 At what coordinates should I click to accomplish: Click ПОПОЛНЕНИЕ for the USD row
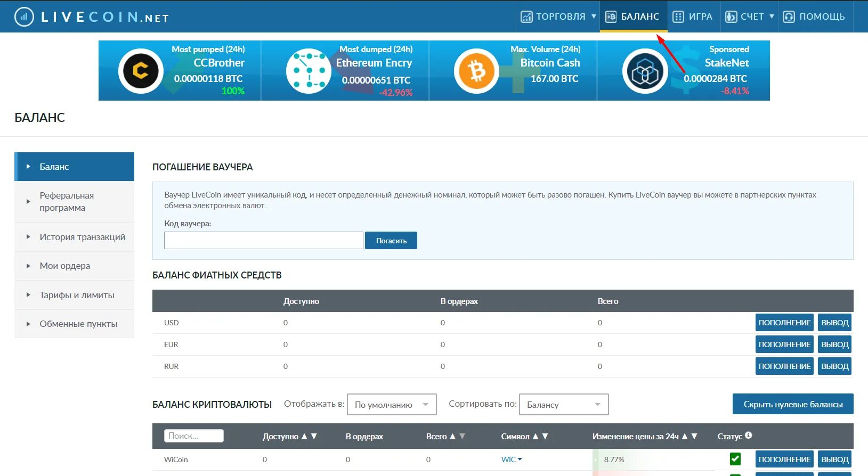click(784, 323)
